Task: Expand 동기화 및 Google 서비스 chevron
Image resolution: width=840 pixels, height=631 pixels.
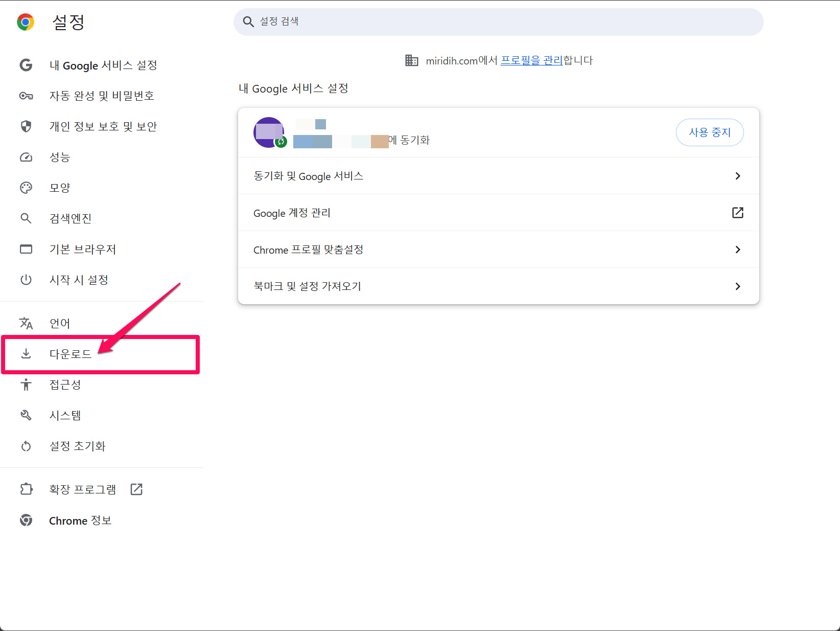Action: [x=737, y=176]
